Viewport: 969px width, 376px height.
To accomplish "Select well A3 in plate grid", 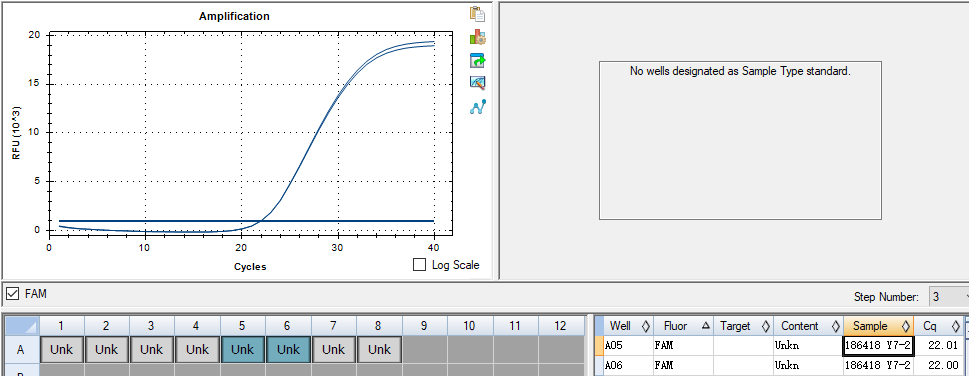I will click(x=151, y=349).
